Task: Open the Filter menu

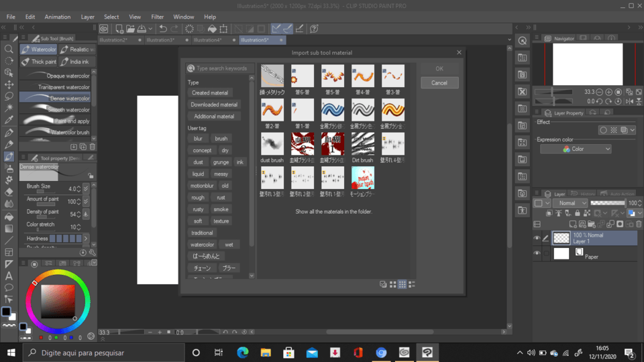Action: pos(157,17)
